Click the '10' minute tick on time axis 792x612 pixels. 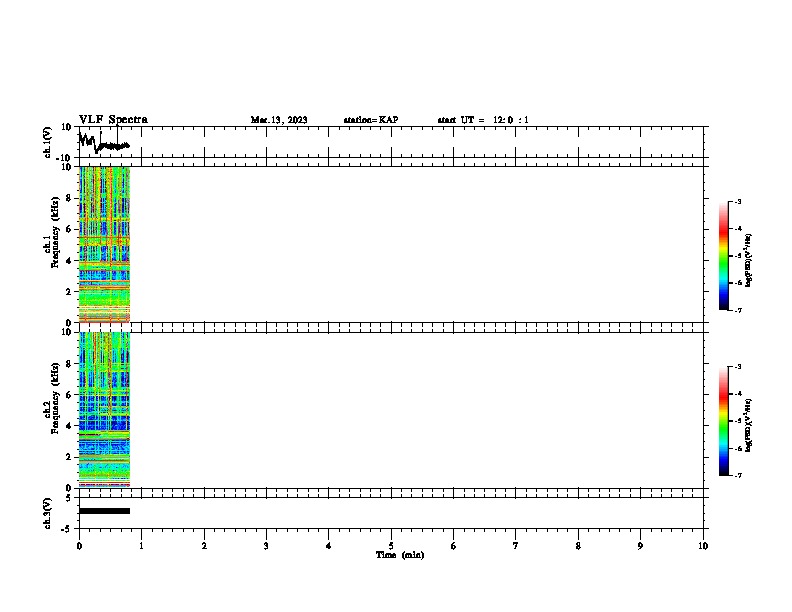703,546
